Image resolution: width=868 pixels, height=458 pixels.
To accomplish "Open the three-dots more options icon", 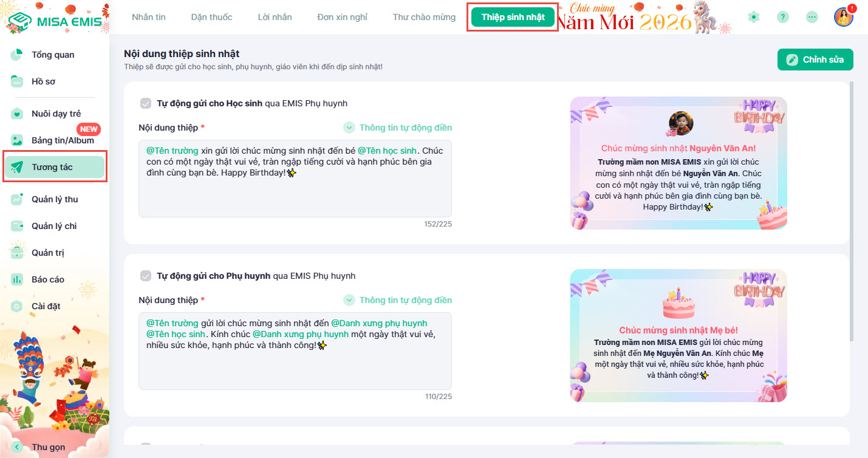I will pos(812,17).
